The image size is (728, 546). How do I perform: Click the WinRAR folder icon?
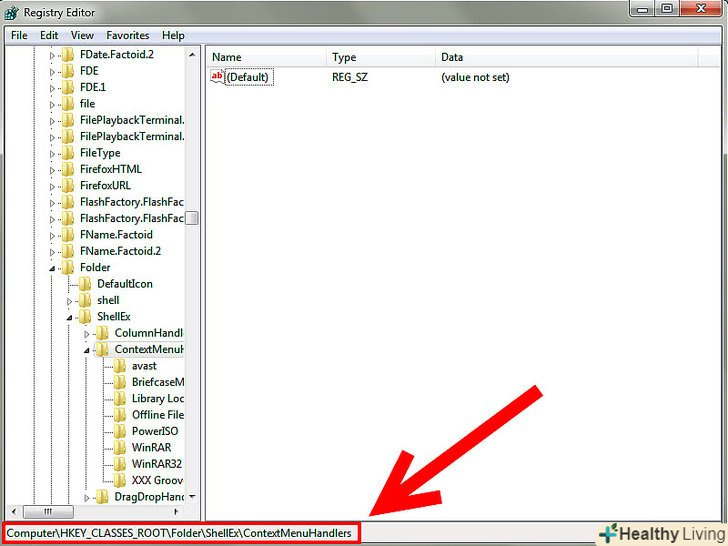click(x=120, y=448)
